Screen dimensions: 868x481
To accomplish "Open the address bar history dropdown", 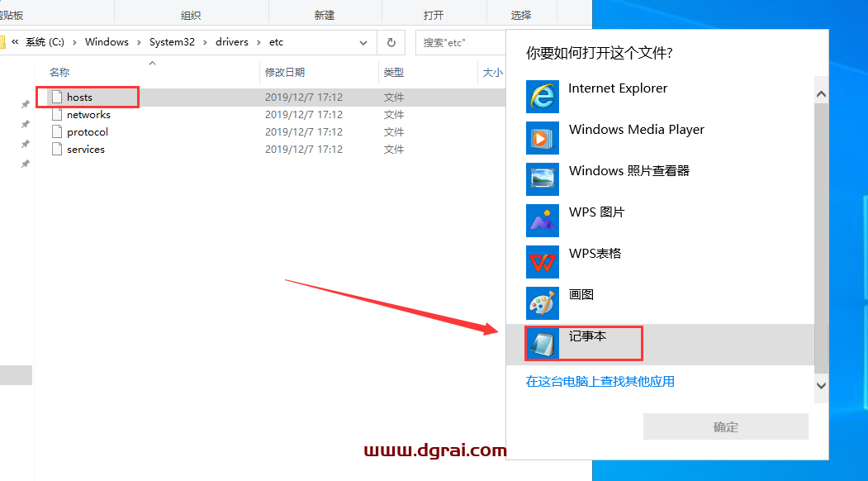I will 363,42.
